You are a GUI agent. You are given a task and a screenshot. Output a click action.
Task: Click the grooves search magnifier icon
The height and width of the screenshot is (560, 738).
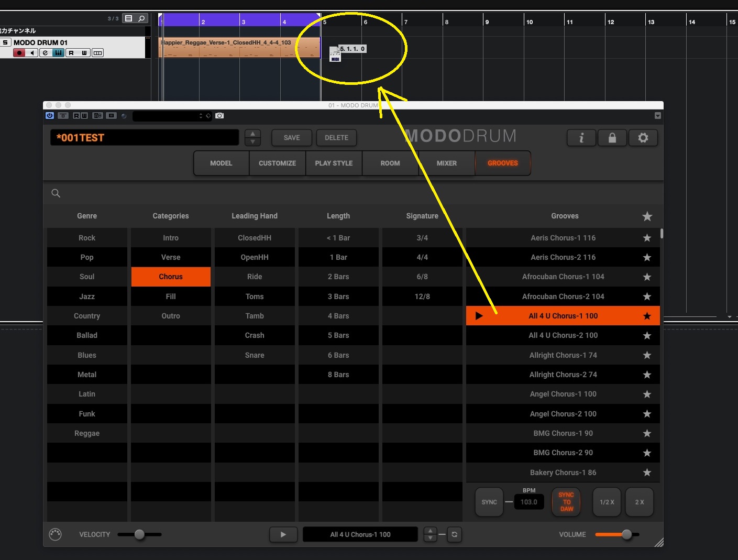[56, 193]
